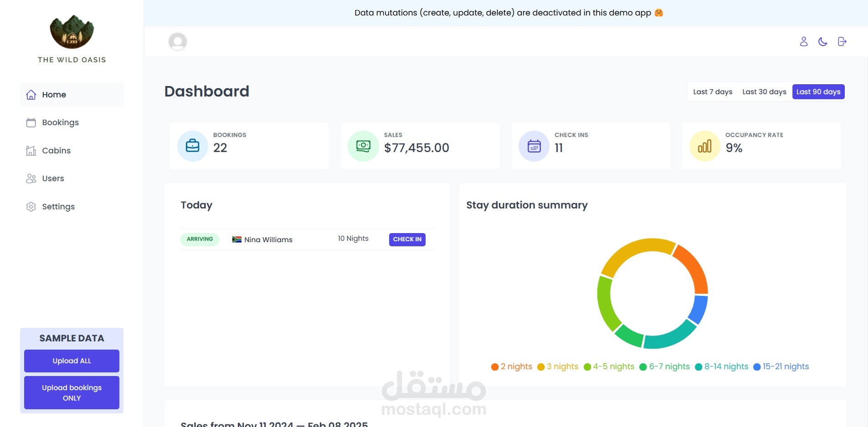Click the Today section heading
This screenshot has width=868, height=427.
196,205
